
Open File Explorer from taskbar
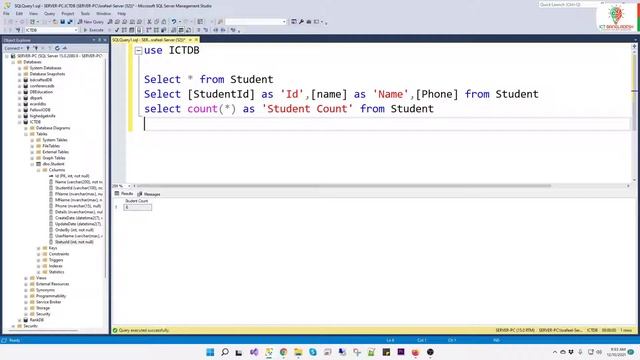click(298, 352)
